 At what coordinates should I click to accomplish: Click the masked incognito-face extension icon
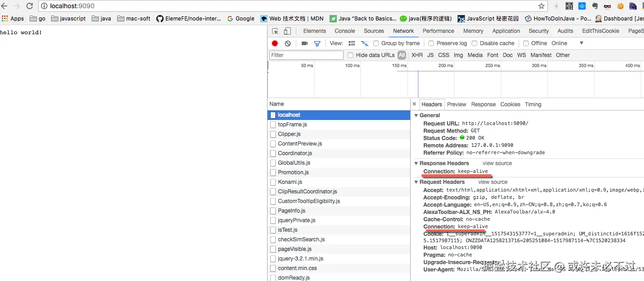608,6
